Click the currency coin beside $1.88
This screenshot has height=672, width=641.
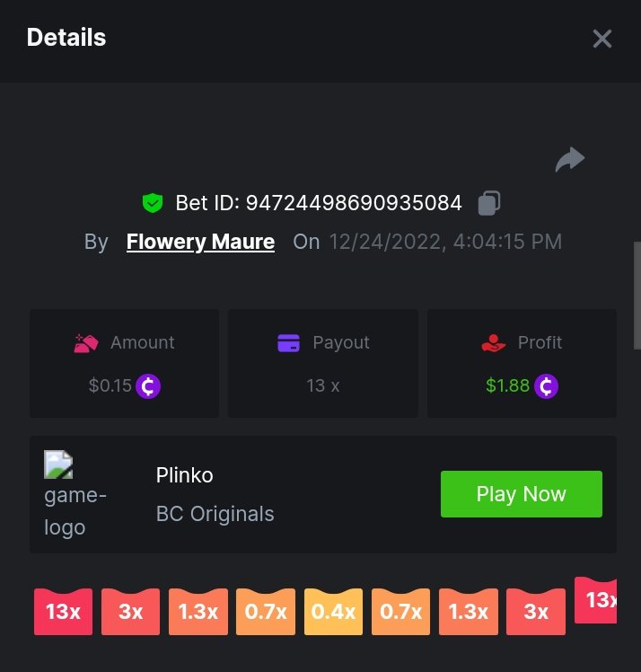click(546, 386)
